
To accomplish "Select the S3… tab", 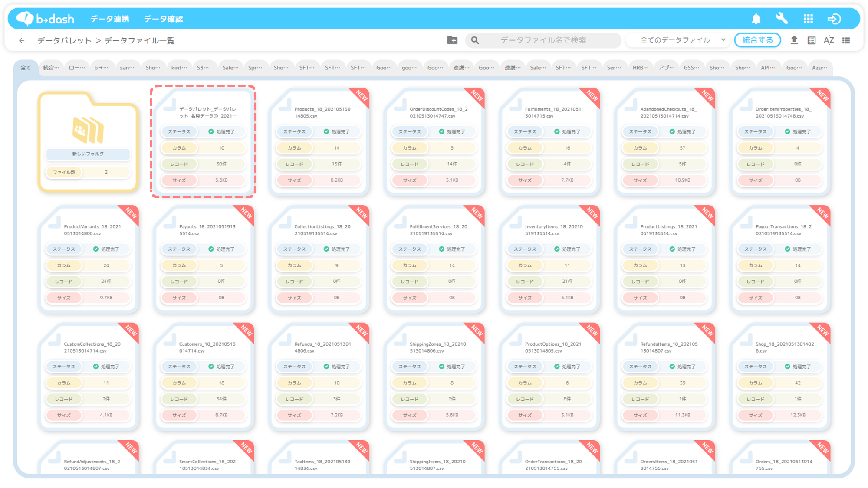I will pyautogui.click(x=203, y=67).
